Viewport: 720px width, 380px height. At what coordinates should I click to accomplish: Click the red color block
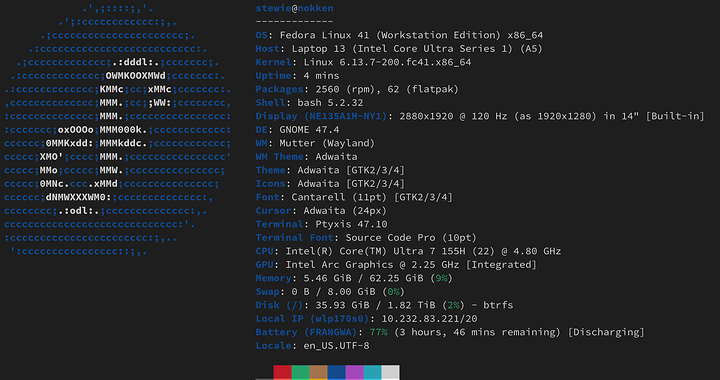coord(282,372)
